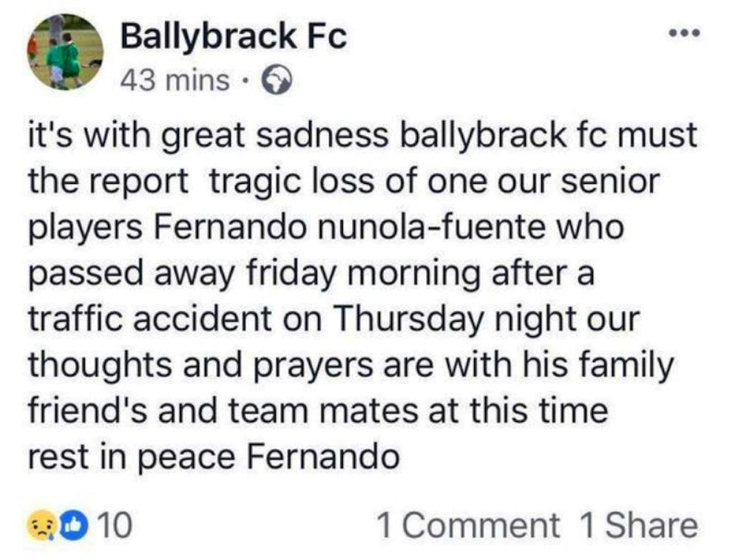Click the phrase tragic loss in post

pyautogui.click(x=291, y=182)
